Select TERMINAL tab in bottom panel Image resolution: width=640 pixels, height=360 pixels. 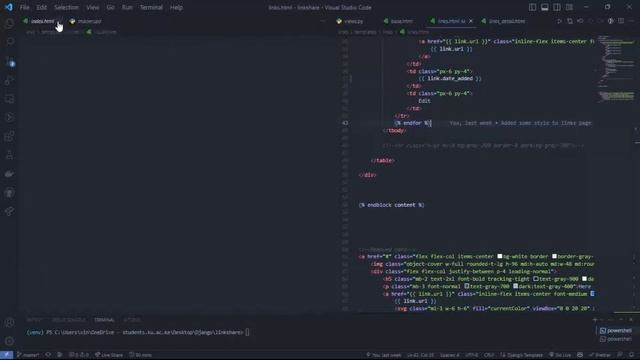pyautogui.click(x=104, y=320)
